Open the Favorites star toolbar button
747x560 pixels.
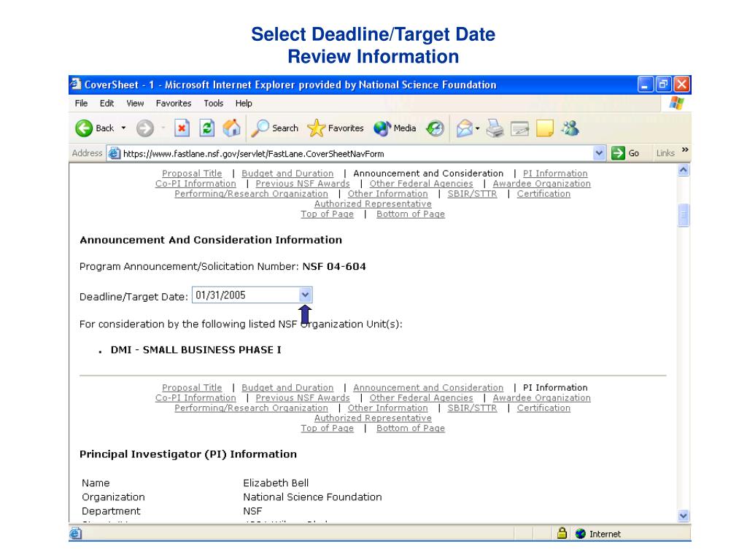pos(336,128)
